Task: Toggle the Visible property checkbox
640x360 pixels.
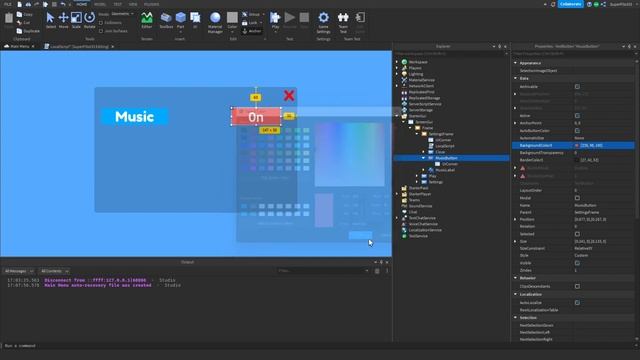Action: click(x=577, y=263)
